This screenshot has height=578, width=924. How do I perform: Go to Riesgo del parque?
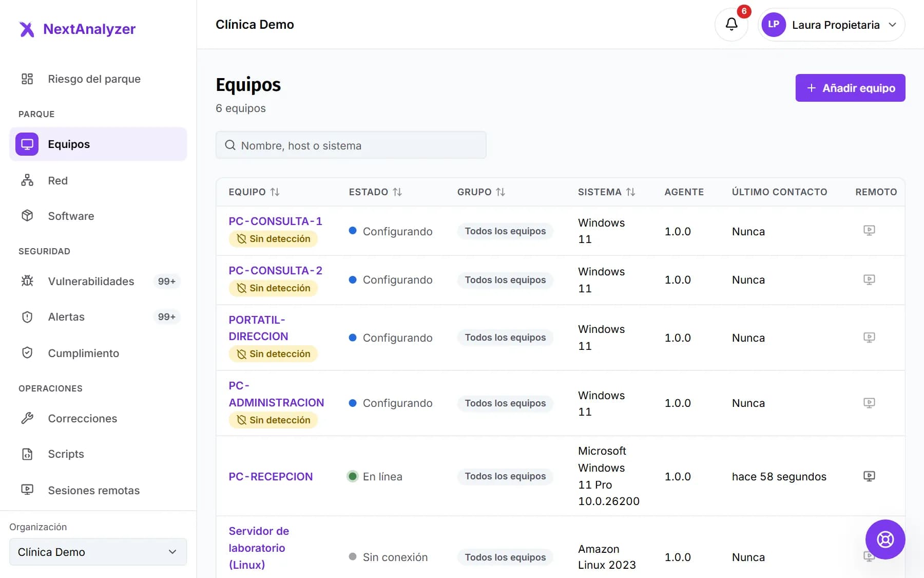coord(98,79)
